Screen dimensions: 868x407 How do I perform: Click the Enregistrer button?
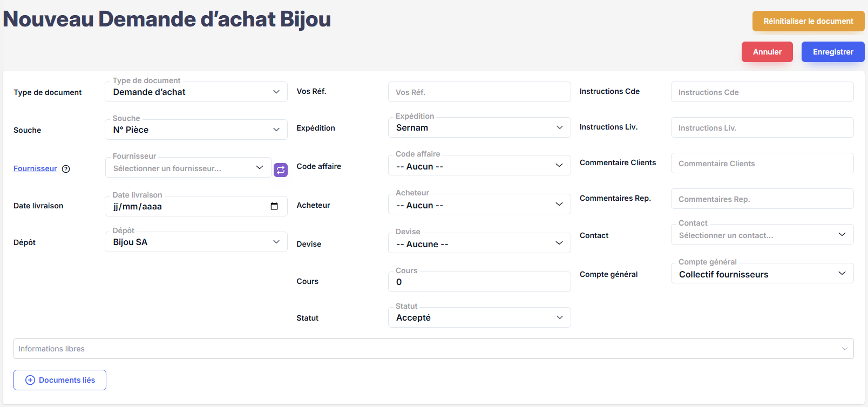pyautogui.click(x=832, y=52)
